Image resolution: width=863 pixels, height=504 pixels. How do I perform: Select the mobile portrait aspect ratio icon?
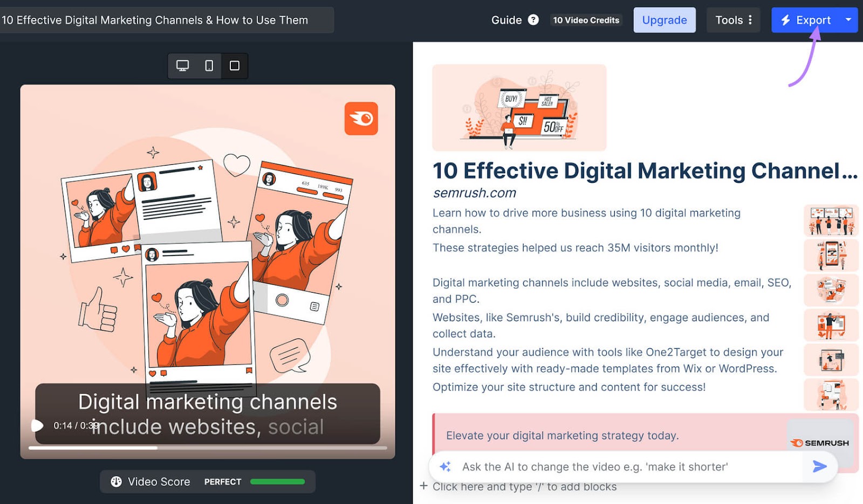point(209,65)
